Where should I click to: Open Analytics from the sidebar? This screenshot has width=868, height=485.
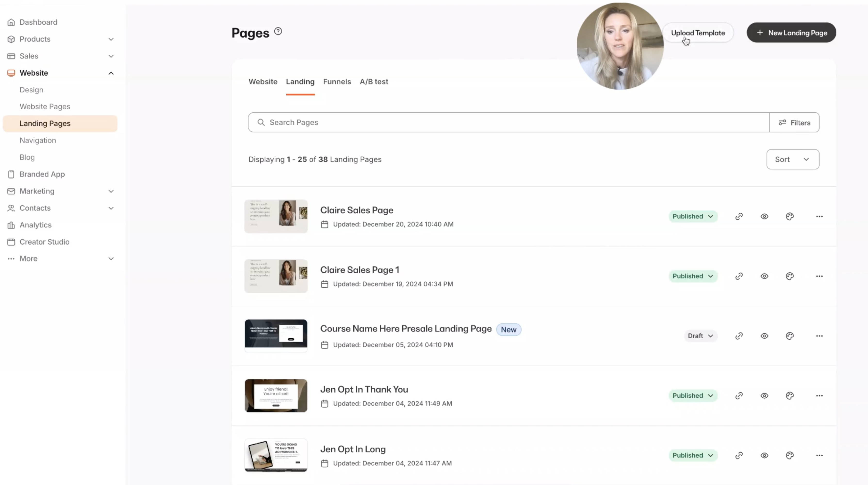pyautogui.click(x=35, y=225)
